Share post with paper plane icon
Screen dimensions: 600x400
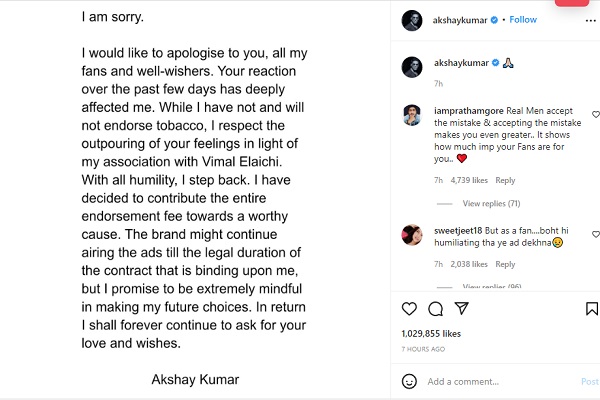(x=460, y=309)
